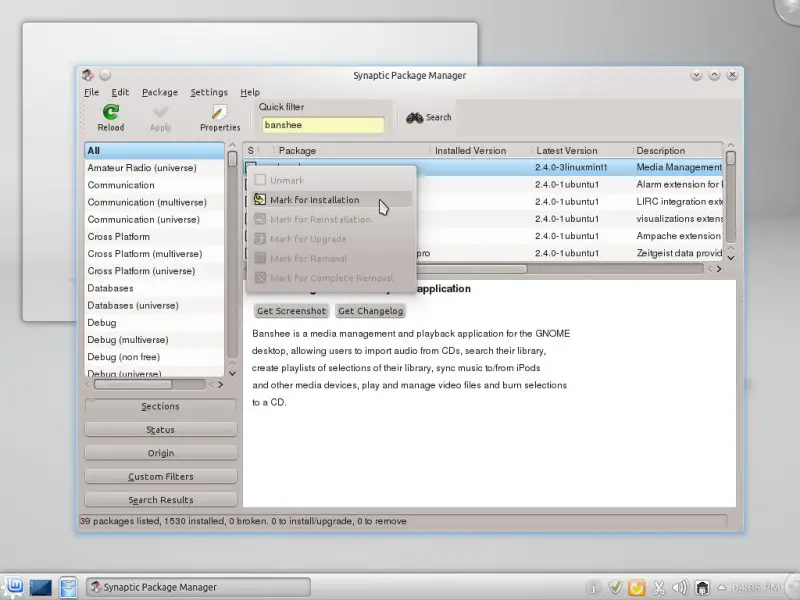This screenshot has height=600, width=800.
Task: Click the device notifier tray icon
Action: tap(703, 588)
